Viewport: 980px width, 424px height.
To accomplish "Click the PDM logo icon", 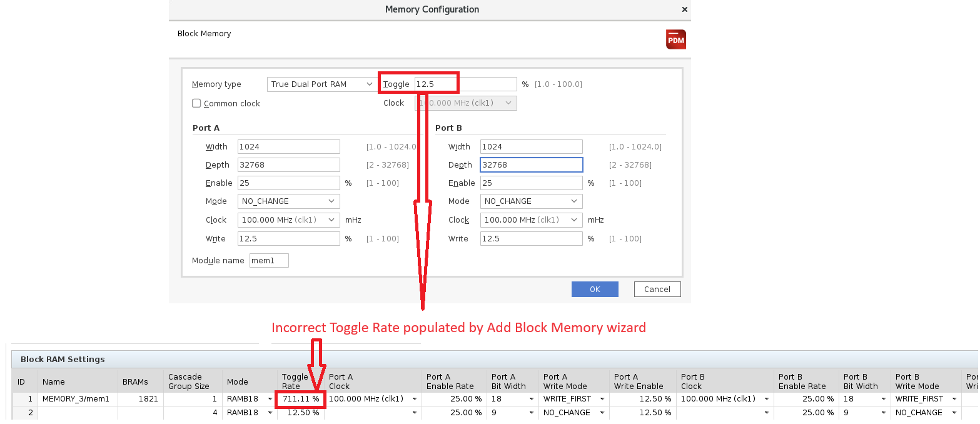I will click(x=675, y=39).
